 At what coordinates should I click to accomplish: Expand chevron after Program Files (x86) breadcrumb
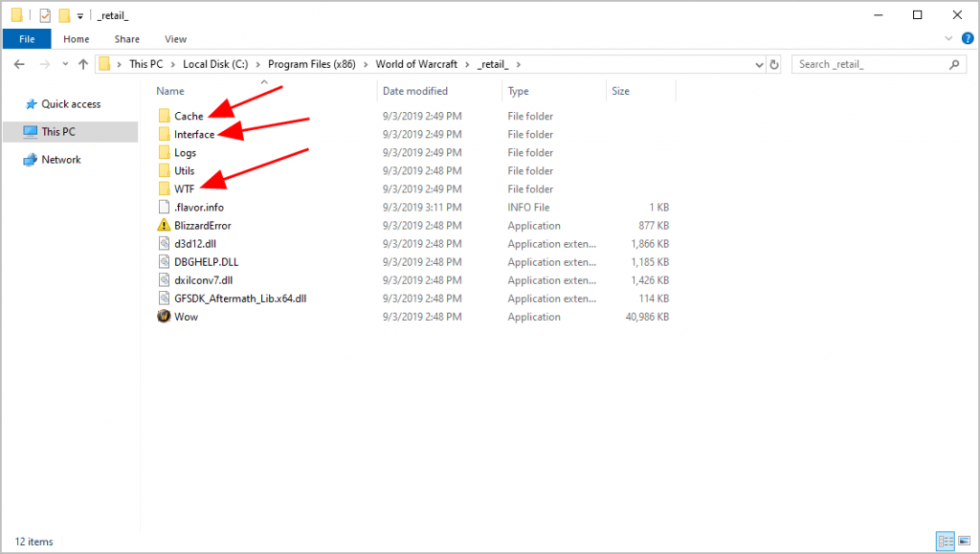point(366,64)
